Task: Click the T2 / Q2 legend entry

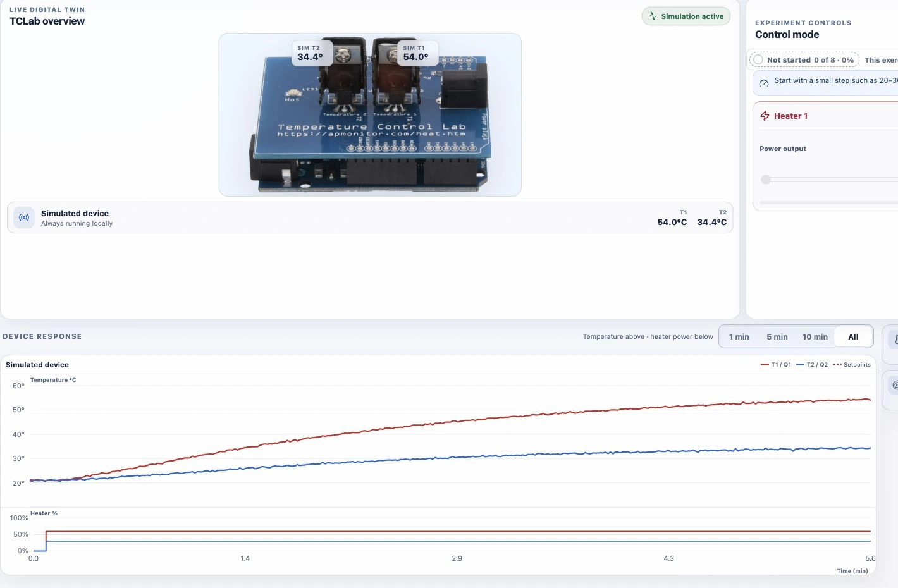Action: (812, 365)
